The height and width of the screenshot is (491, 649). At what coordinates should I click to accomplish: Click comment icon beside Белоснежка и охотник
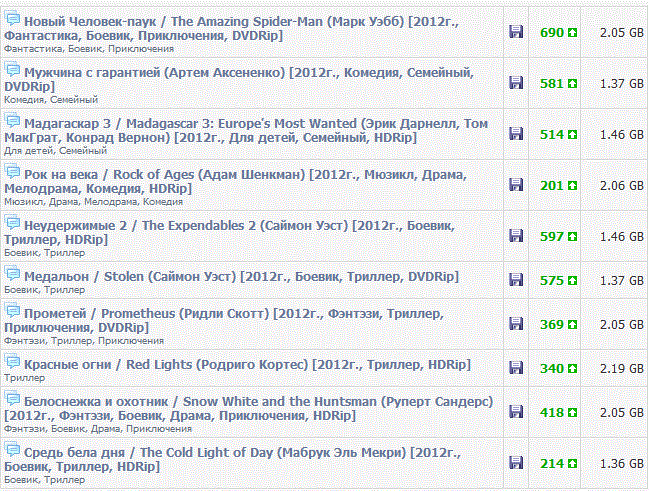pos(12,399)
